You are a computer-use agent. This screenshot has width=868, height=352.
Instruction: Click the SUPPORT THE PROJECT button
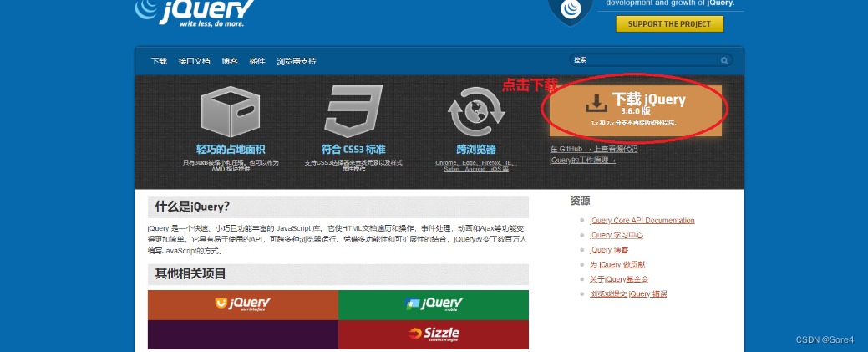coord(670,24)
